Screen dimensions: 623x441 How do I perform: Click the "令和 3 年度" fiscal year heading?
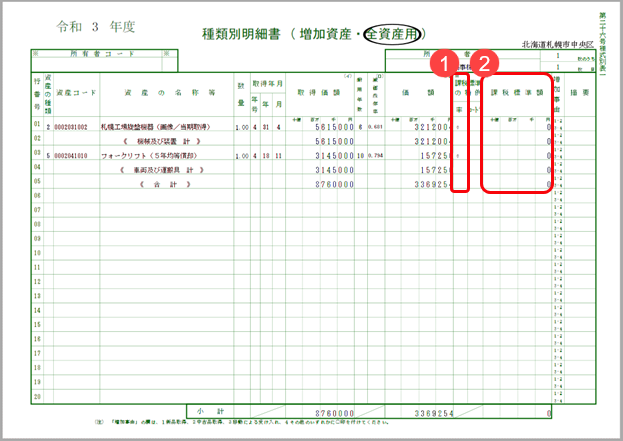pos(96,27)
